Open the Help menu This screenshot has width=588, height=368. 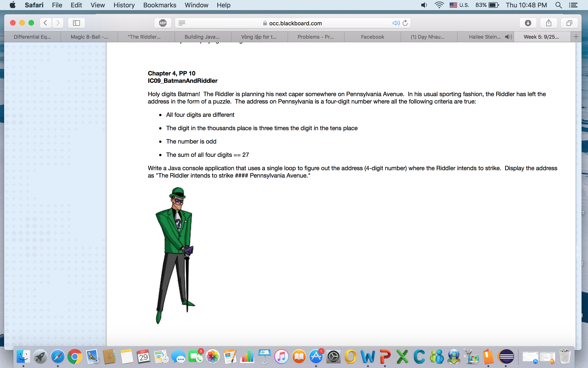pos(223,5)
